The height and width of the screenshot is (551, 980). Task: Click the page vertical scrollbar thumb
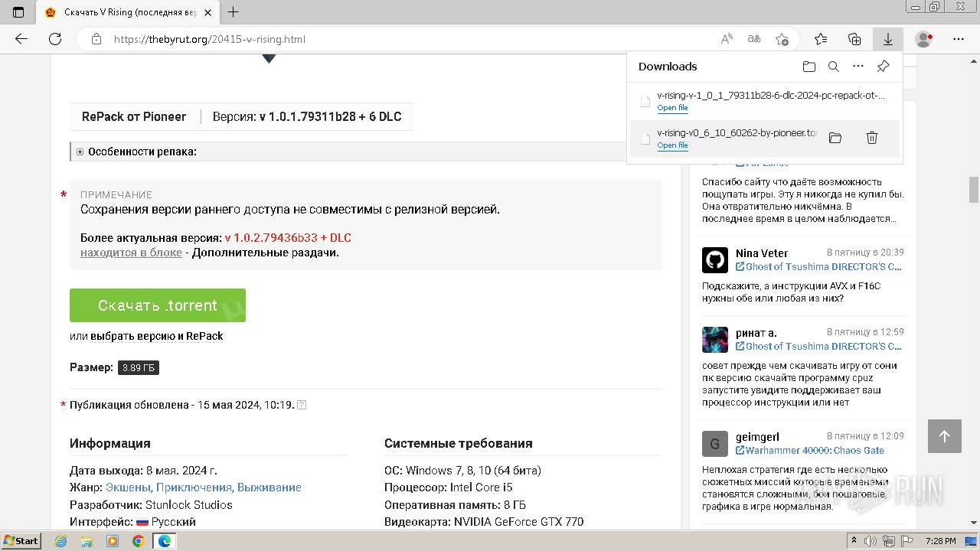(x=974, y=190)
